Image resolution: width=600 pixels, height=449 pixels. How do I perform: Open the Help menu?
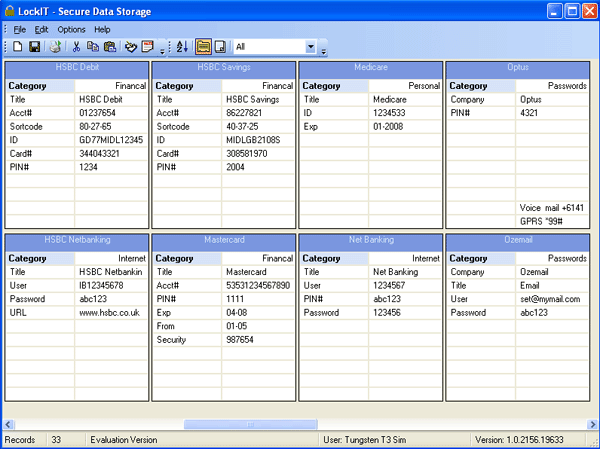coord(102,29)
